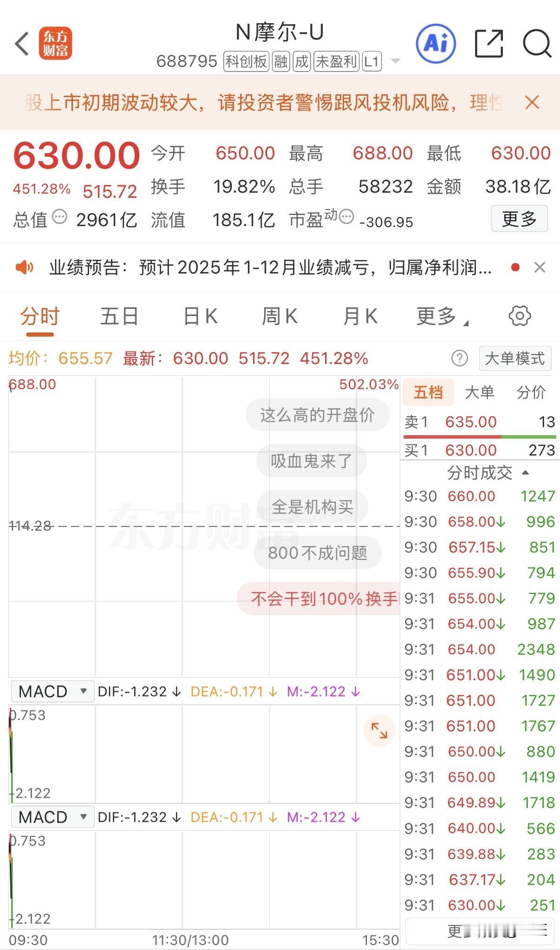Viewport: 560px width, 950px height.
Task: Select trade row 654.00 volume 2348
Action: [x=480, y=649]
